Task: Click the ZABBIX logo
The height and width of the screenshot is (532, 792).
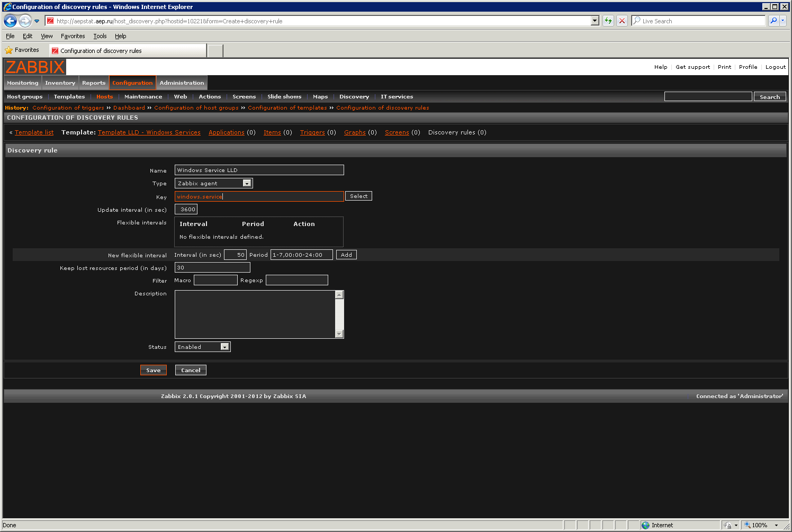Action: (x=35, y=67)
